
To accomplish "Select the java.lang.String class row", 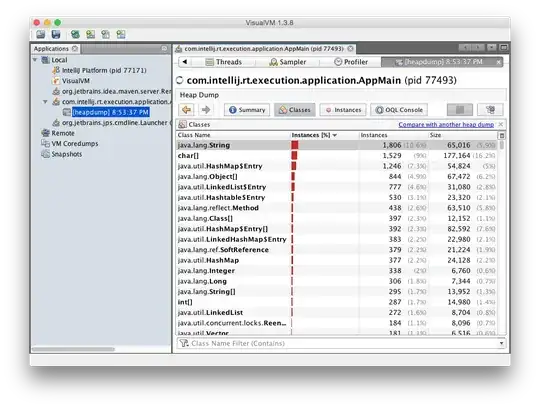I will click(336, 145).
